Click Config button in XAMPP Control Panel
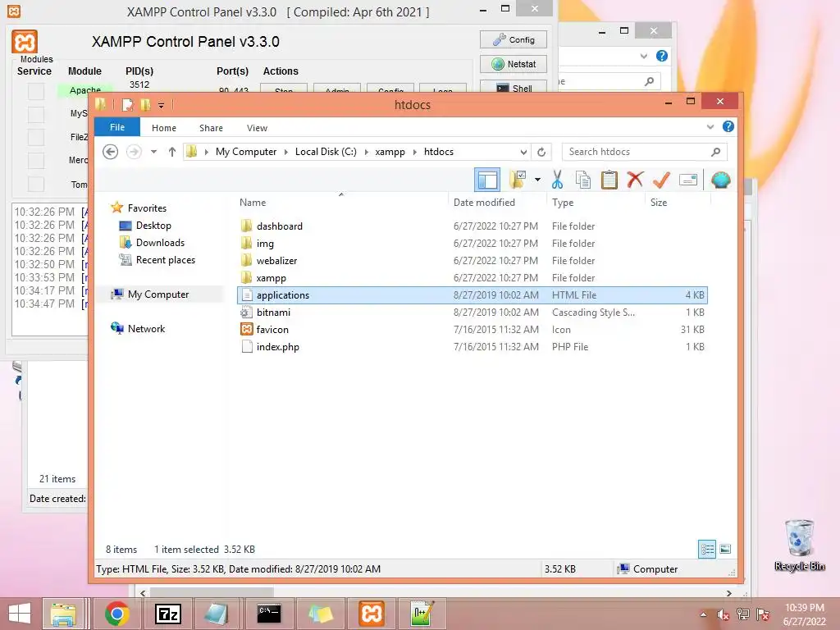Image resolution: width=840 pixels, height=630 pixels. [x=514, y=39]
